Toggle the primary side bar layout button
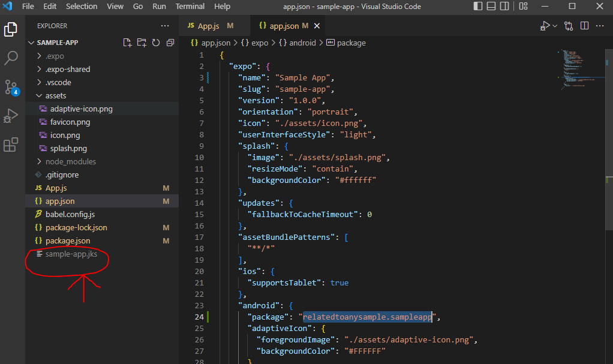Image resolution: width=613 pixels, height=364 pixels. click(477, 7)
